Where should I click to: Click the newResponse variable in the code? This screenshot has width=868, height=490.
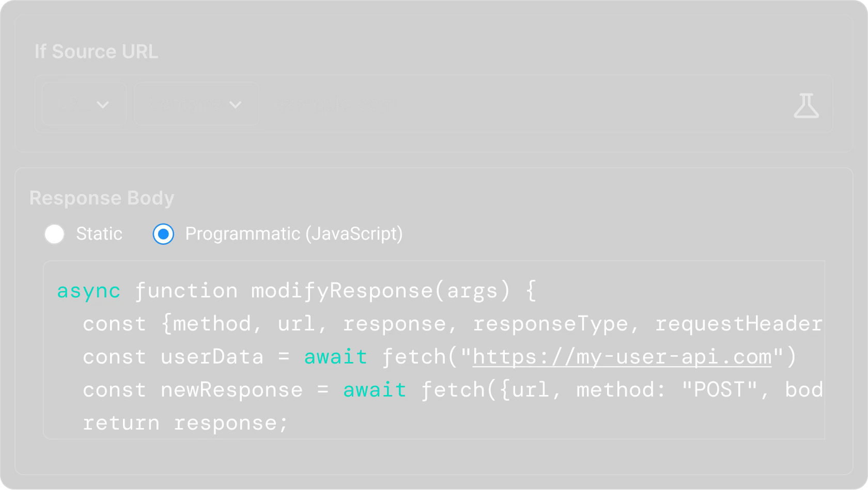coord(231,390)
